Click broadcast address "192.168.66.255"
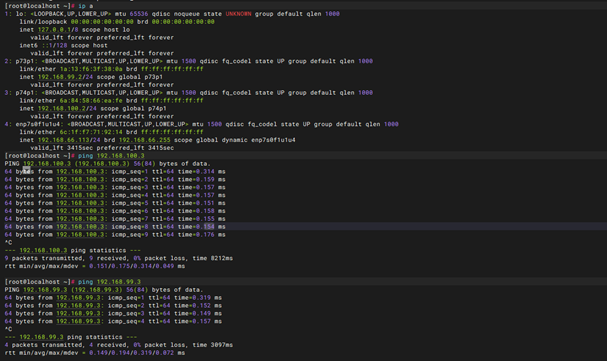607x361 pixels. 144,140
